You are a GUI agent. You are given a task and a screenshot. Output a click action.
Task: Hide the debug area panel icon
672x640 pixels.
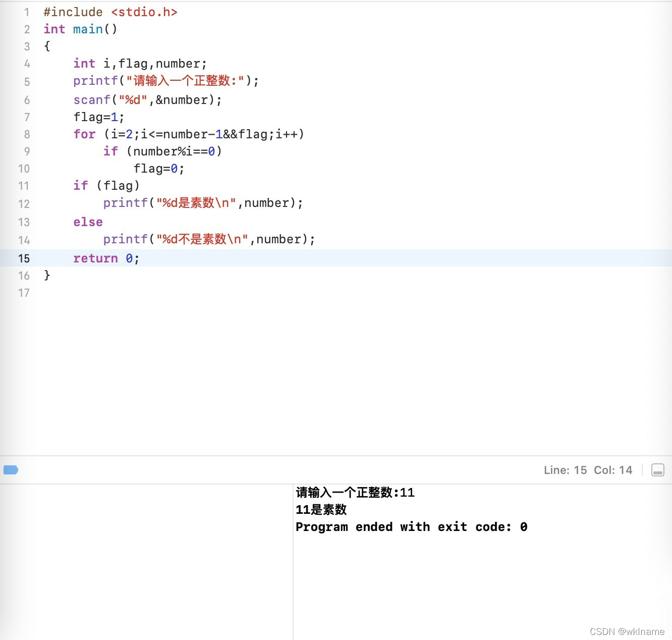click(x=657, y=470)
